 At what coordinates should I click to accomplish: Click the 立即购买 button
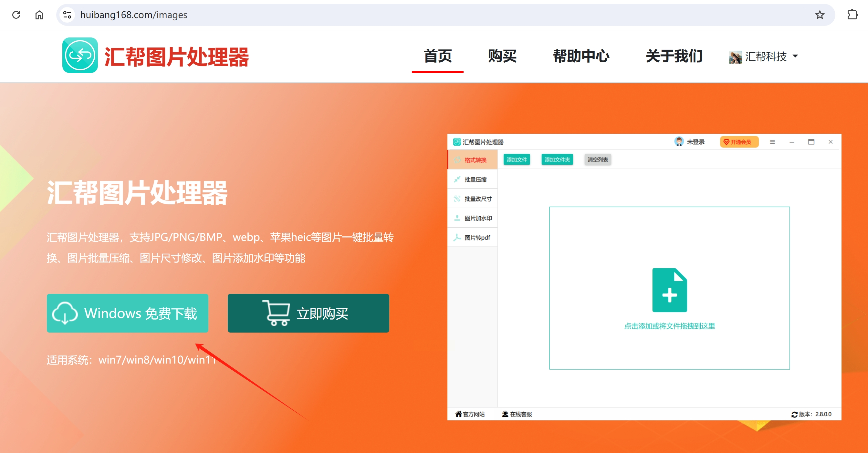point(308,313)
